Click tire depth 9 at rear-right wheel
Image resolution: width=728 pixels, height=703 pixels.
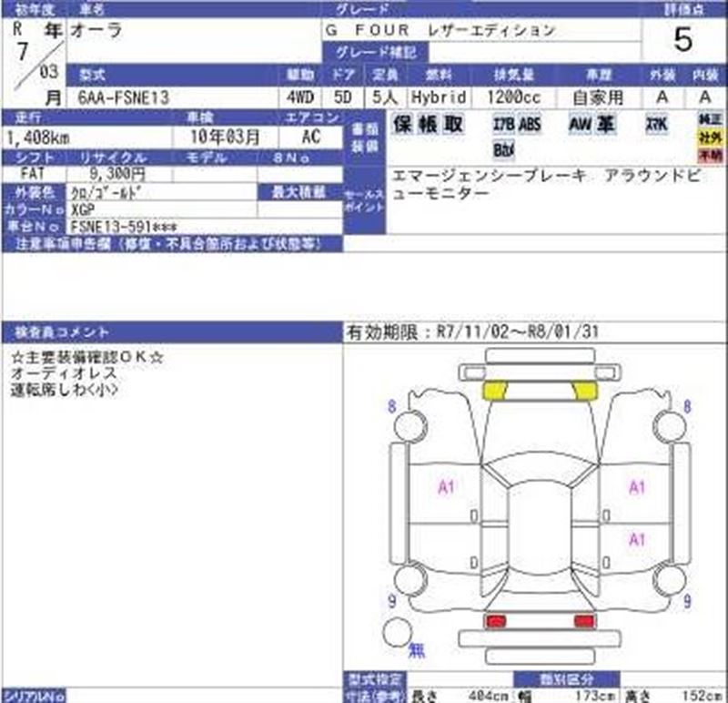coord(688,601)
